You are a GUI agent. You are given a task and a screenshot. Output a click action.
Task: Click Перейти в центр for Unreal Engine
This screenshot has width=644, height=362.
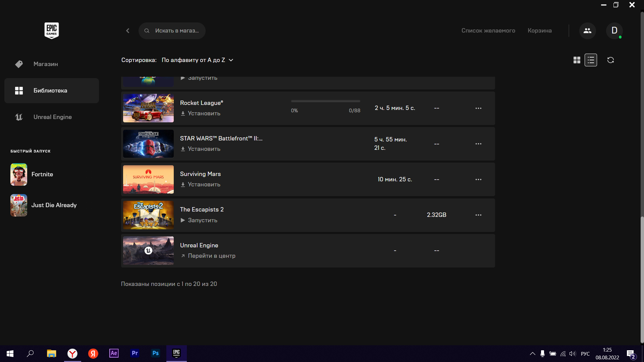(x=208, y=256)
